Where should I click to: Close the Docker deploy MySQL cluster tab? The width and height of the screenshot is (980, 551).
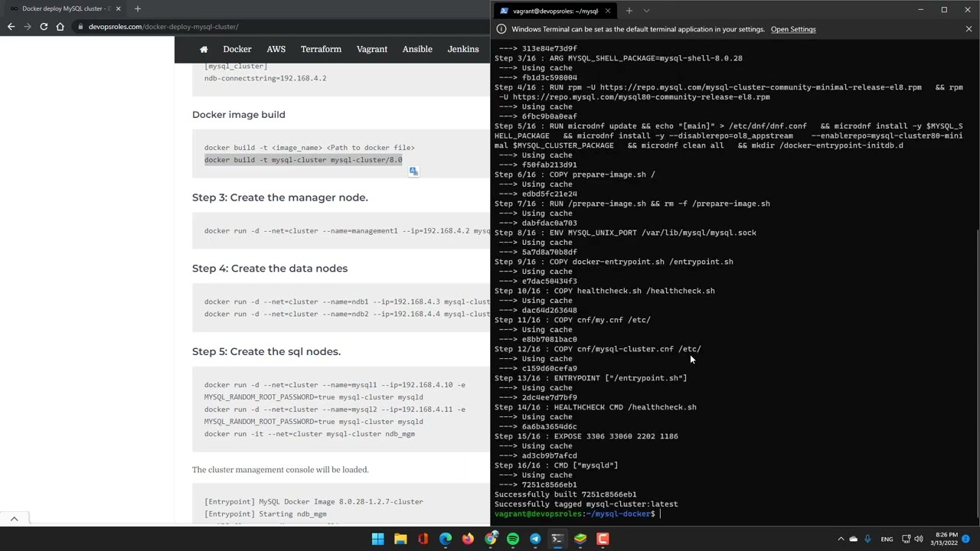[118, 8]
